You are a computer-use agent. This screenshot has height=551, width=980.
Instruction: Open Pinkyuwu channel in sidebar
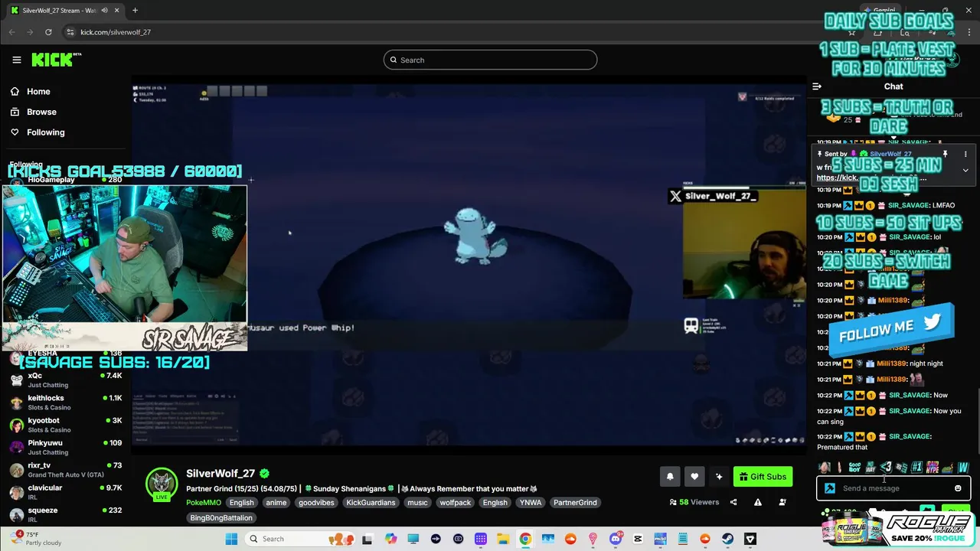(65, 447)
